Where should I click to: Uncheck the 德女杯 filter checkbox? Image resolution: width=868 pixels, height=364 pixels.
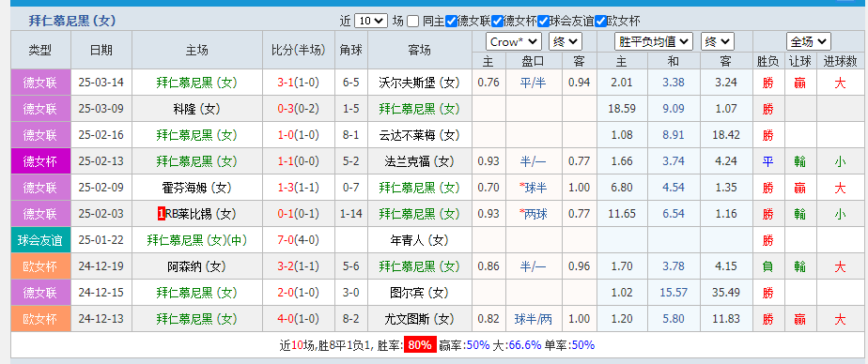click(x=497, y=22)
